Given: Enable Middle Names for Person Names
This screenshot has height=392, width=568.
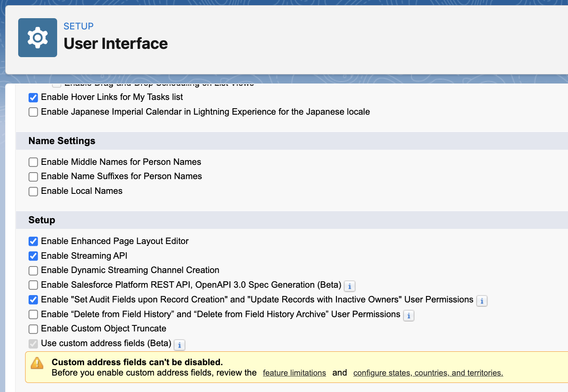Looking at the screenshot, I should tap(33, 162).
